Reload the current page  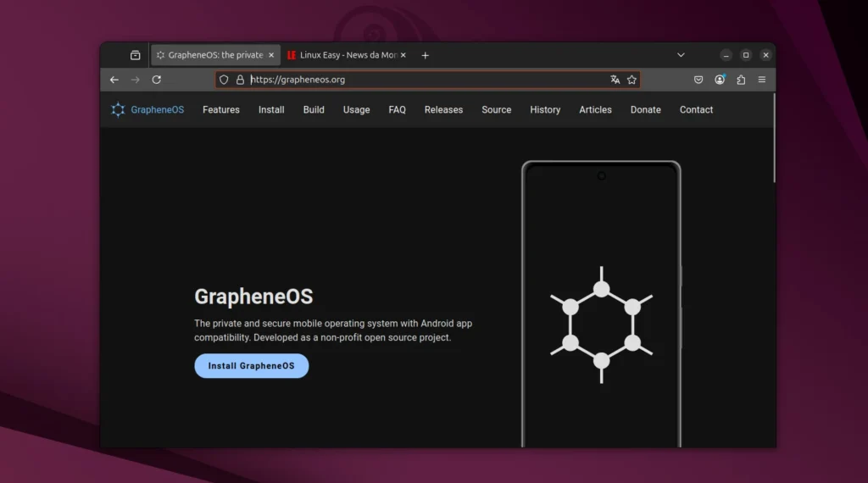pyautogui.click(x=157, y=80)
